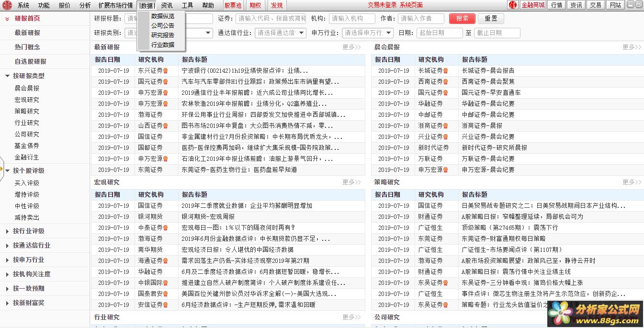644x328 pixels.
Task: Open the 通达信行业 dropdown
Action: (x=302, y=33)
